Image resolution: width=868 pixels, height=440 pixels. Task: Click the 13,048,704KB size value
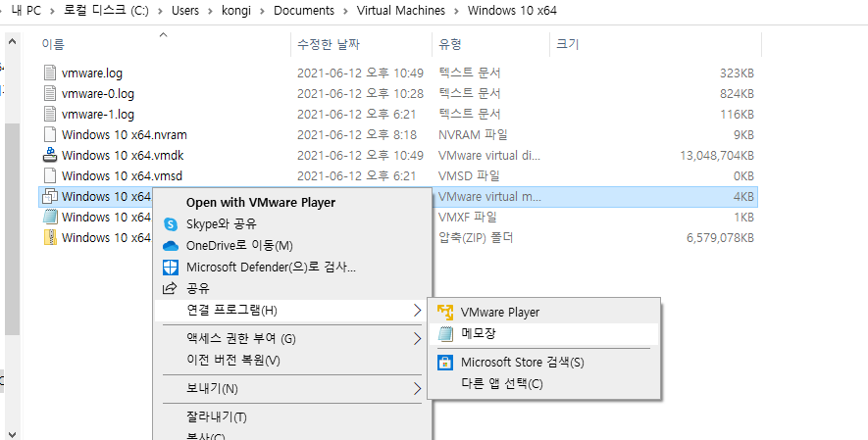click(717, 156)
